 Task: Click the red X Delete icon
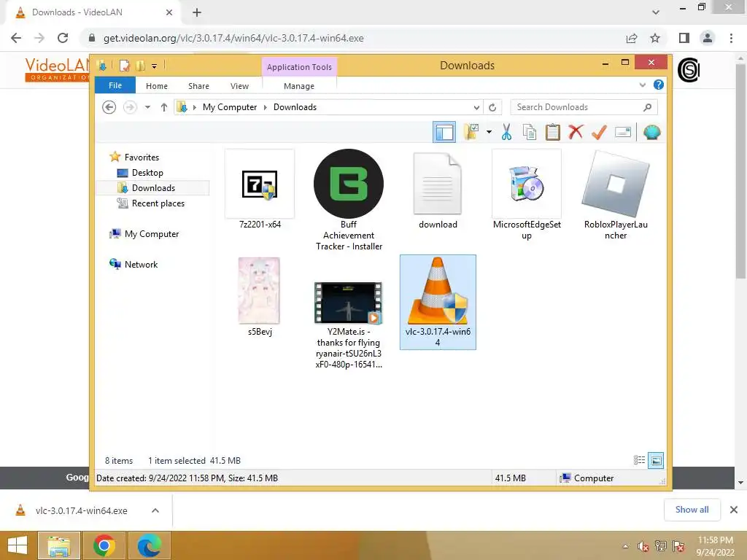tap(576, 132)
